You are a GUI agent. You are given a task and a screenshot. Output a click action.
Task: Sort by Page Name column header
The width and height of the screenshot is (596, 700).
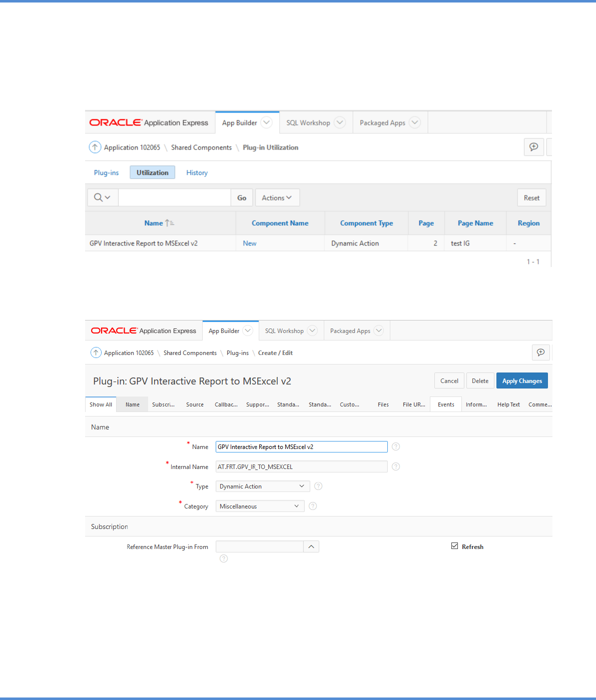click(475, 223)
